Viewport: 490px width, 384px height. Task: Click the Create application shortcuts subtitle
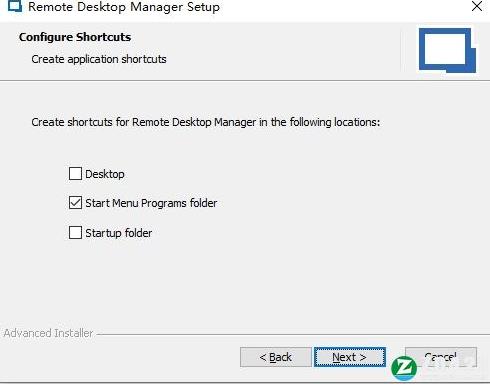[99, 59]
